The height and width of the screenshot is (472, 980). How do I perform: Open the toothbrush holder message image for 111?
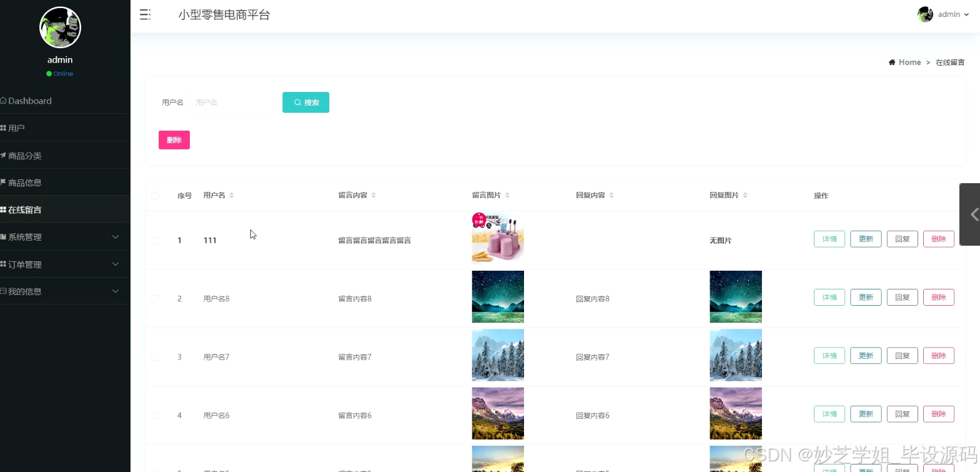(x=498, y=238)
